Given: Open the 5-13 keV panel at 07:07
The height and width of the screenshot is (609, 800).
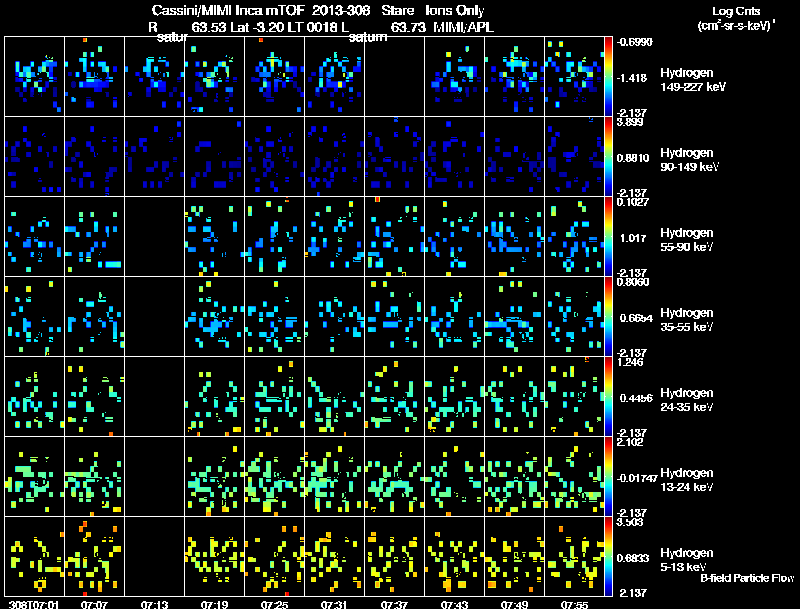Looking at the screenshot, I should click(94, 556).
